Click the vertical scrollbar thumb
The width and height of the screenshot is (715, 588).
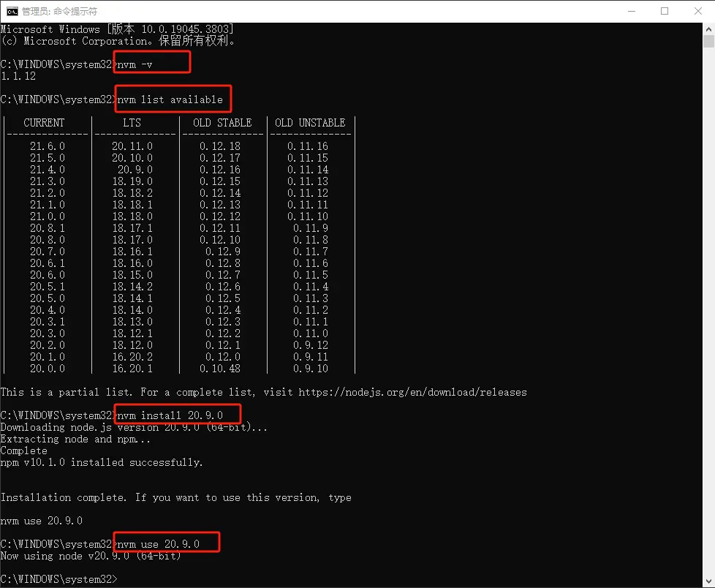point(708,42)
